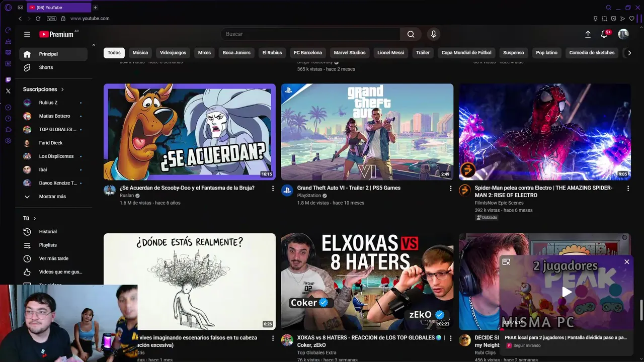Screen dimensions: 644x362
Task: Click sidebar scroll-up caret near Principal
Action: tap(93, 45)
